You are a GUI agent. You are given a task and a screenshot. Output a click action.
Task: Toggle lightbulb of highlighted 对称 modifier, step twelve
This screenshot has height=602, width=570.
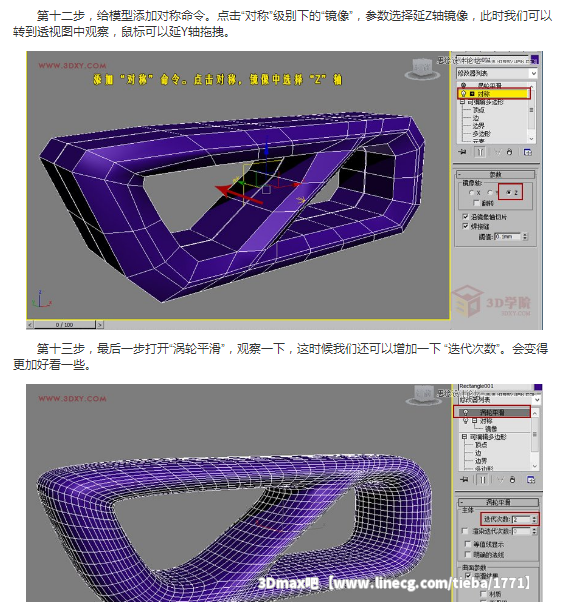click(x=463, y=94)
